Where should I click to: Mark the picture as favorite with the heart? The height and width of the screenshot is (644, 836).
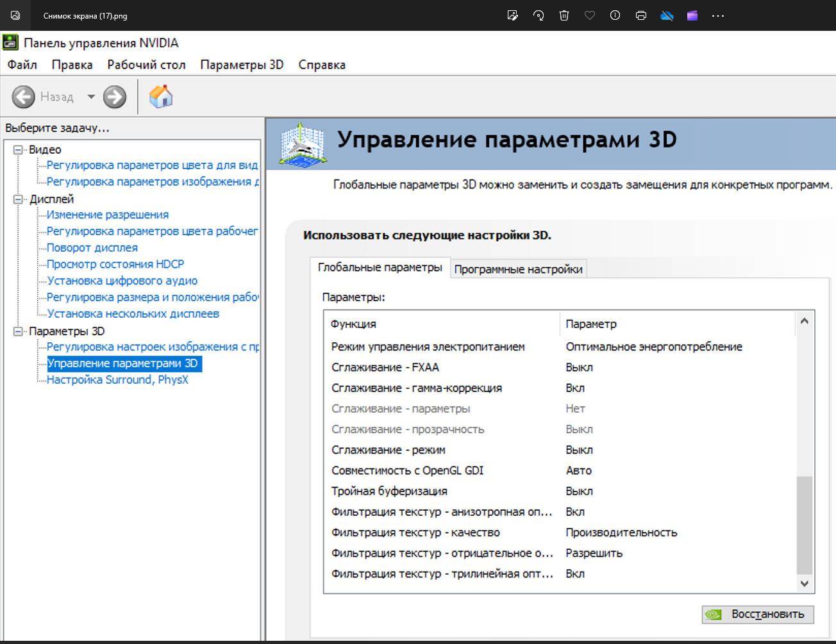[590, 15]
